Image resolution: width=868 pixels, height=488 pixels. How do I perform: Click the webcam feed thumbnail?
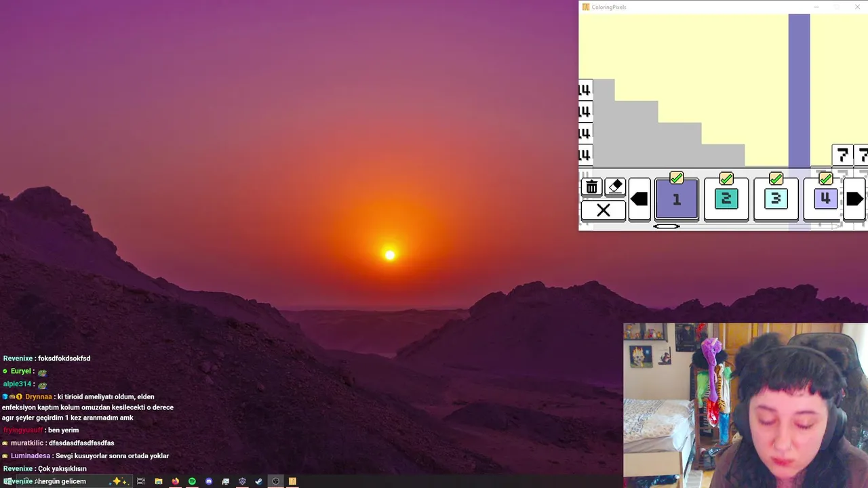tap(745, 405)
